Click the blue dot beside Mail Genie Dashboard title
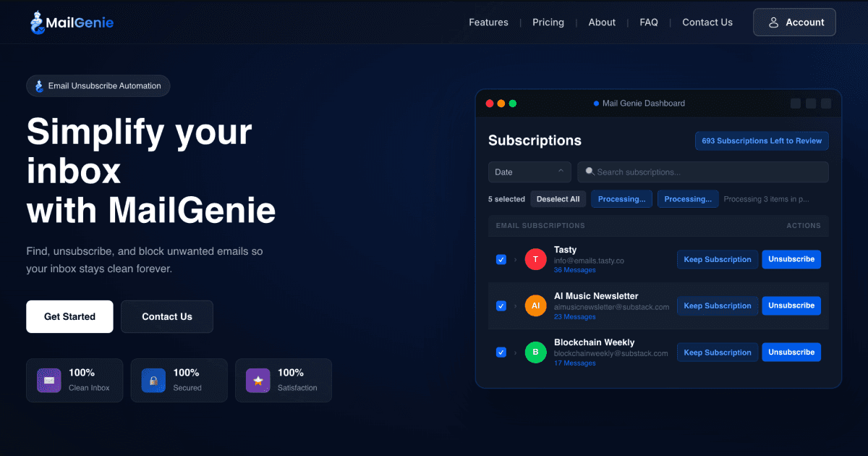The image size is (868, 456). click(596, 104)
